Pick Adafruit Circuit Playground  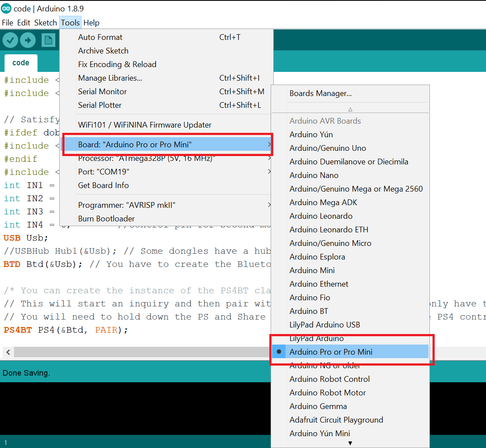click(x=350, y=420)
